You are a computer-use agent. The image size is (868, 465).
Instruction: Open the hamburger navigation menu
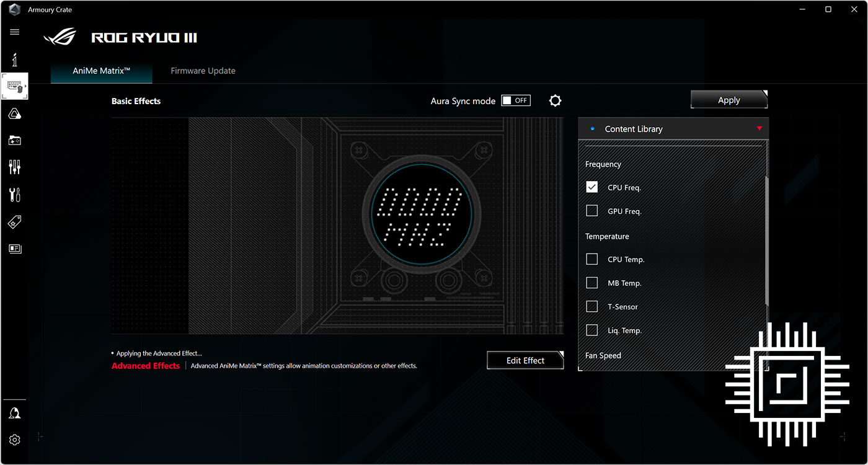pos(14,32)
